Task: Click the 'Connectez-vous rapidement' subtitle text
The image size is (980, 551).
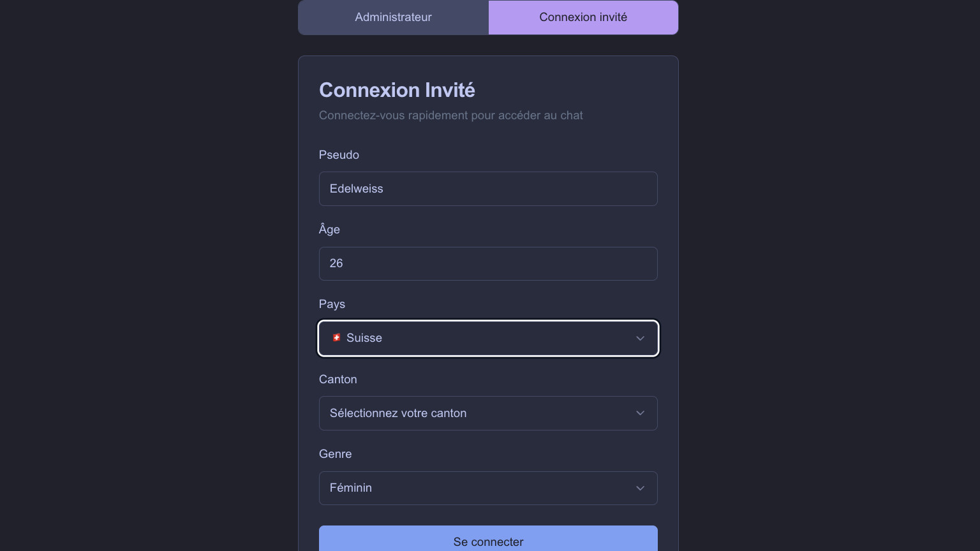Action: (450, 115)
